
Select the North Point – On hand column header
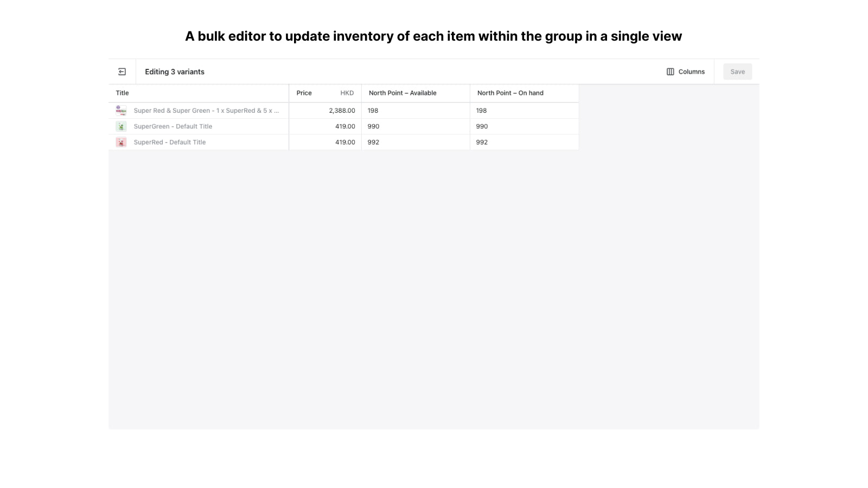click(x=510, y=93)
